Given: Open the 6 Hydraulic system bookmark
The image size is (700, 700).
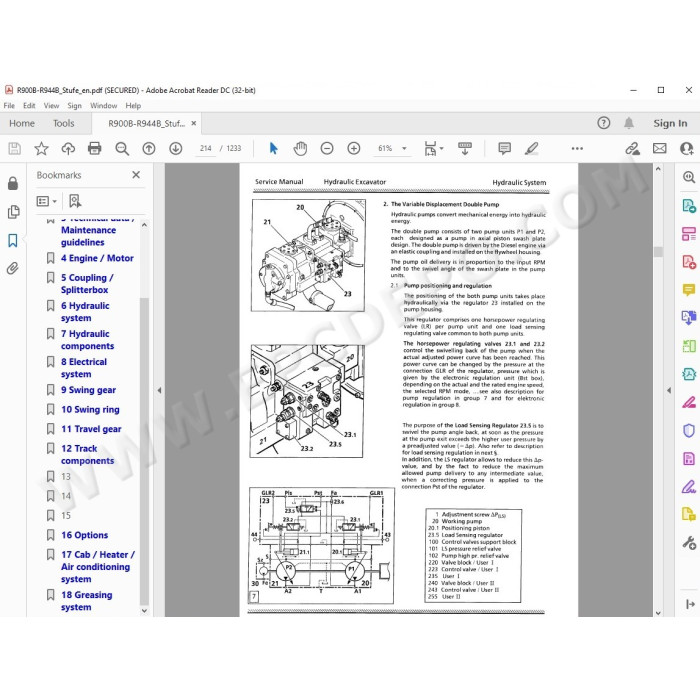Looking at the screenshot, I should pos(85,312).
